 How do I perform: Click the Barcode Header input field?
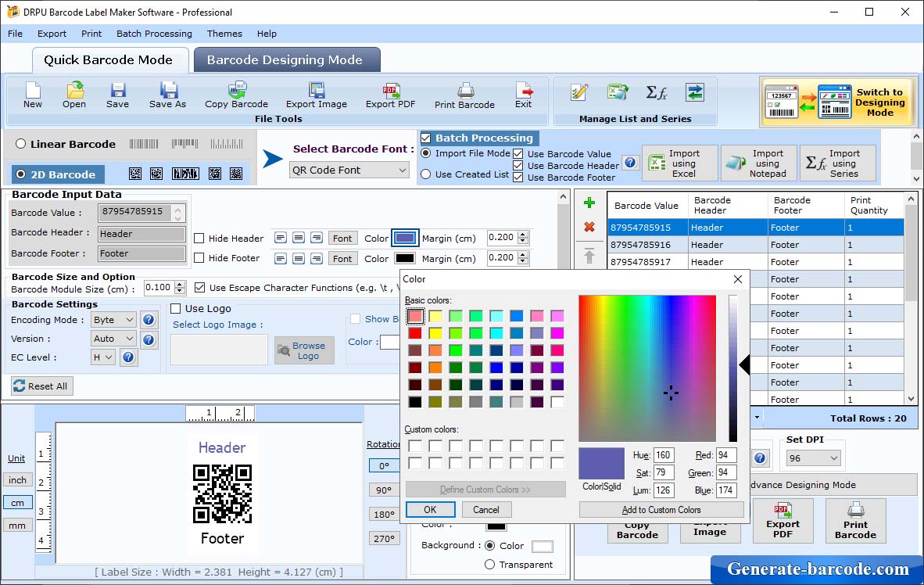[x=141, y=234]
